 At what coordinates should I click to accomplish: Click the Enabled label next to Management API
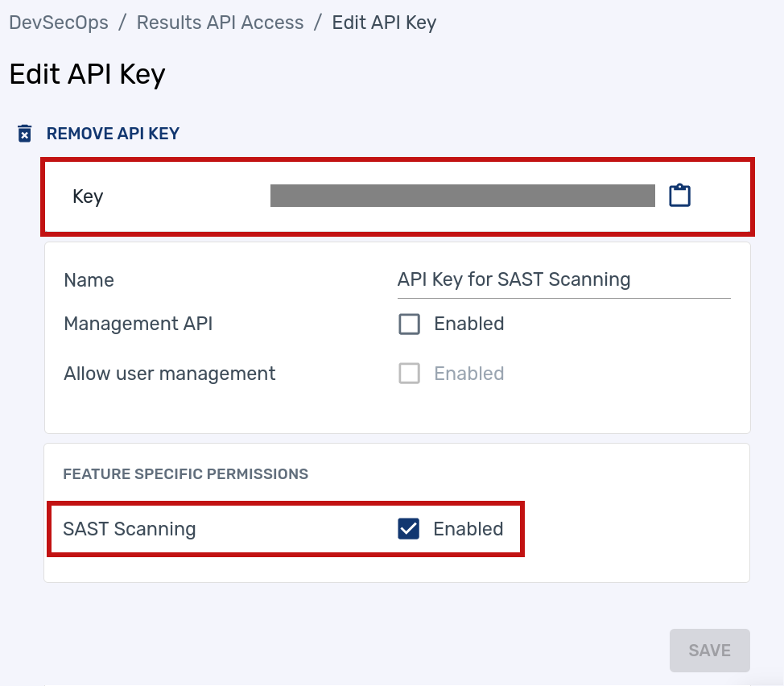coord(468,324)
